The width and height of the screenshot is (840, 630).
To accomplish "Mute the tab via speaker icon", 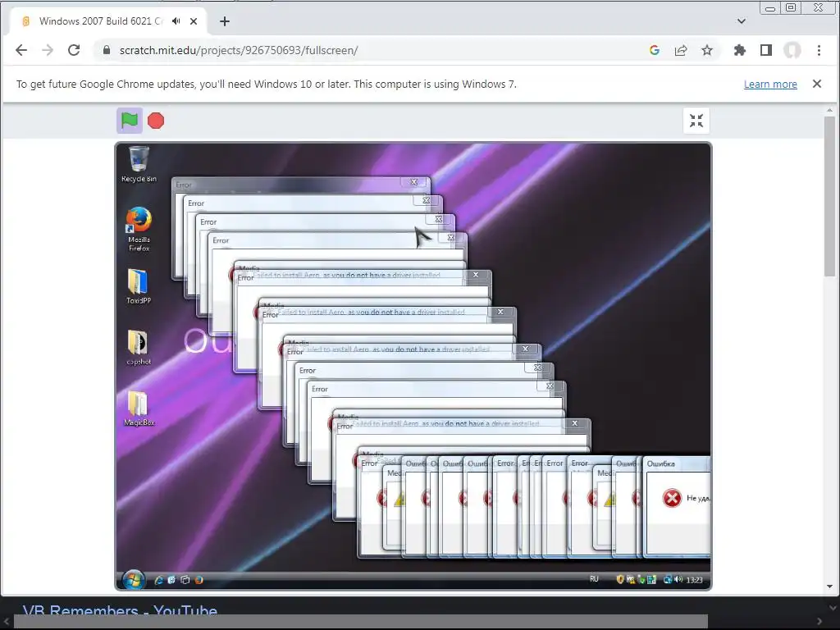I will (176, 21).
